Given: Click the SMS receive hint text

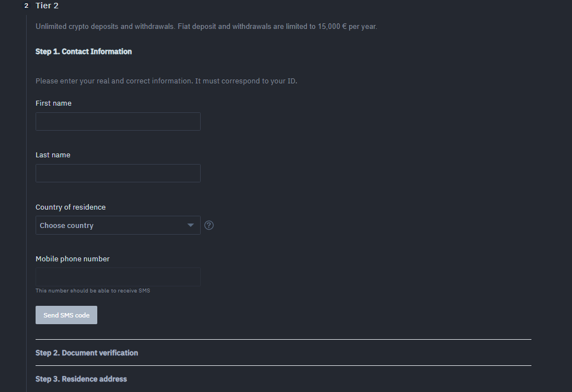Looking at the screenshot, I should pos(93,291).
